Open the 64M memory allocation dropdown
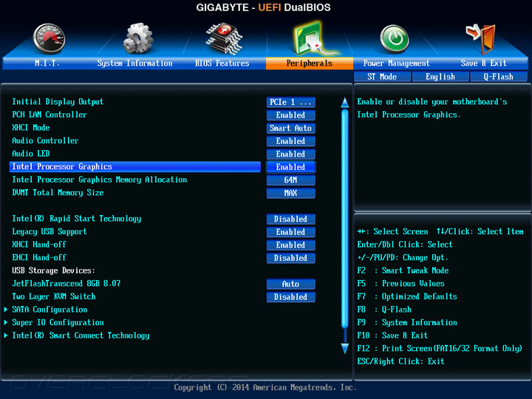The width and height of the screenshot is (532, 399). coord(291,180)
